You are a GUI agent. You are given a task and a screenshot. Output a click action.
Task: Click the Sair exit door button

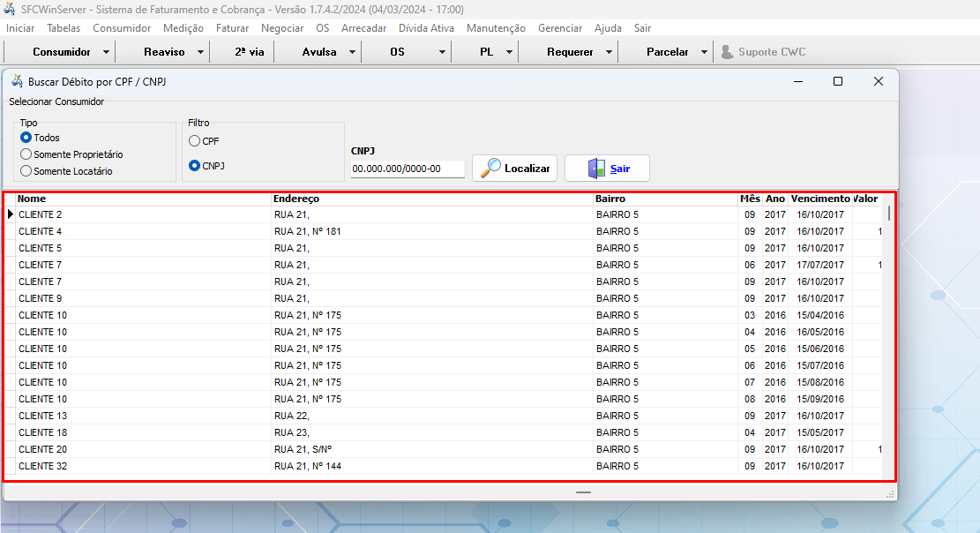[x=607, y=169]
